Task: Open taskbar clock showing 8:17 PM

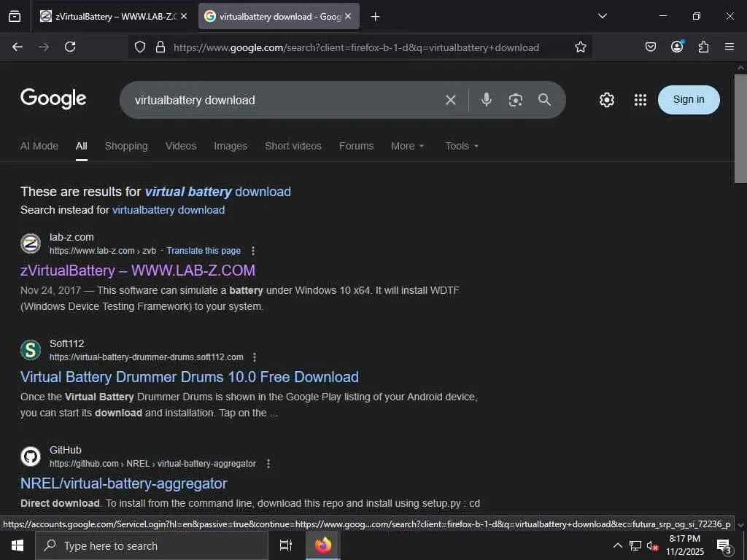Action: tap(685, 545)
